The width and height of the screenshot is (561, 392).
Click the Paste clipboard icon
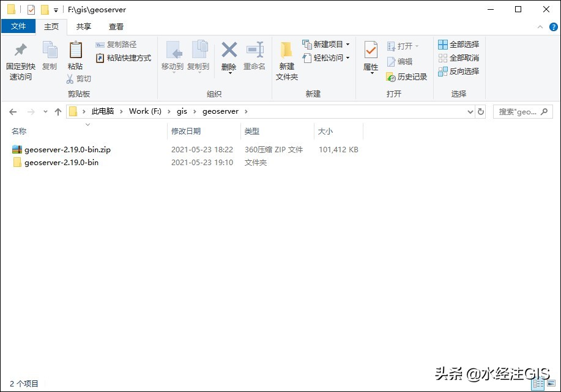click(75, 50)
